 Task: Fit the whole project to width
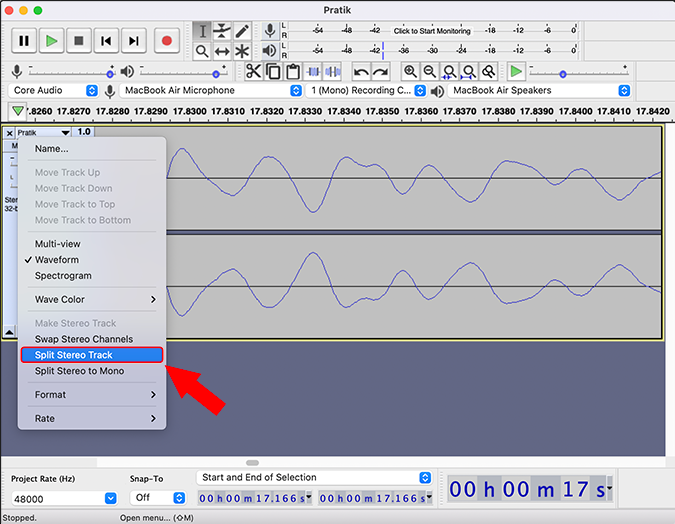pos(469,71)
